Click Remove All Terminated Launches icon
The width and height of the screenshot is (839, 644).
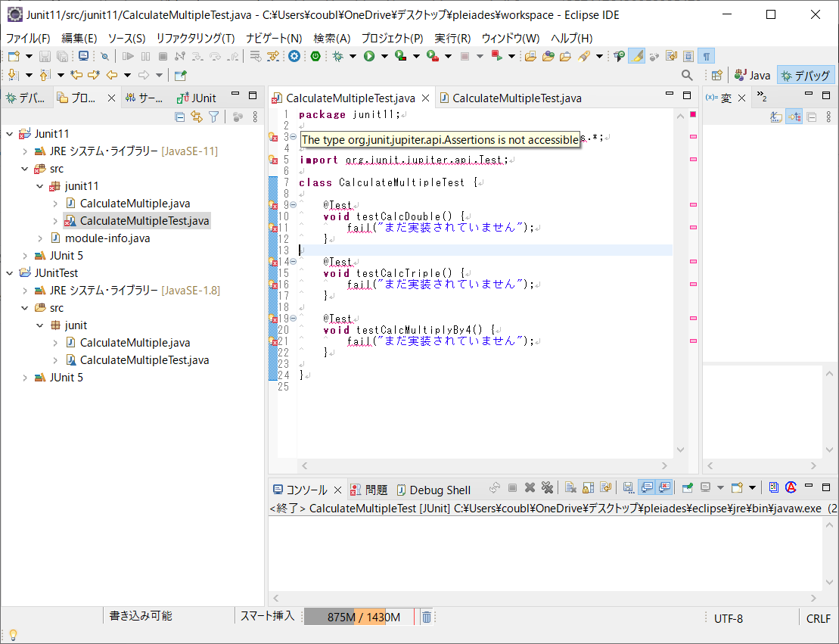pyautogui.click(x=547, y=487)
